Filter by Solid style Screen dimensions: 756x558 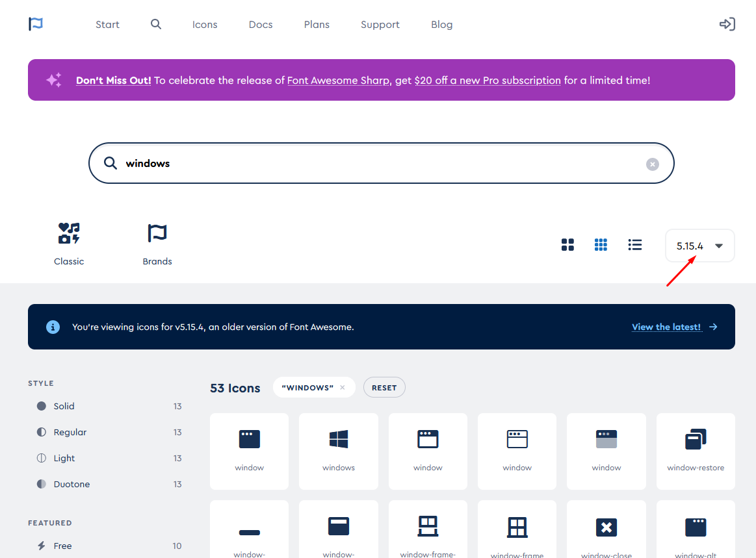click(x=109, y=406)
